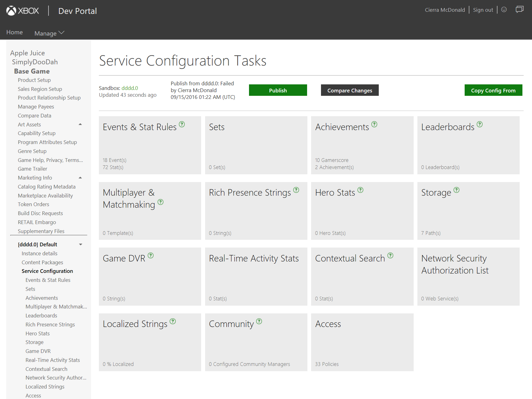Open Game DVR sidebar entry
Image resolution: width=532 pixels, height=399 pixels.
(x=38, y=351)
